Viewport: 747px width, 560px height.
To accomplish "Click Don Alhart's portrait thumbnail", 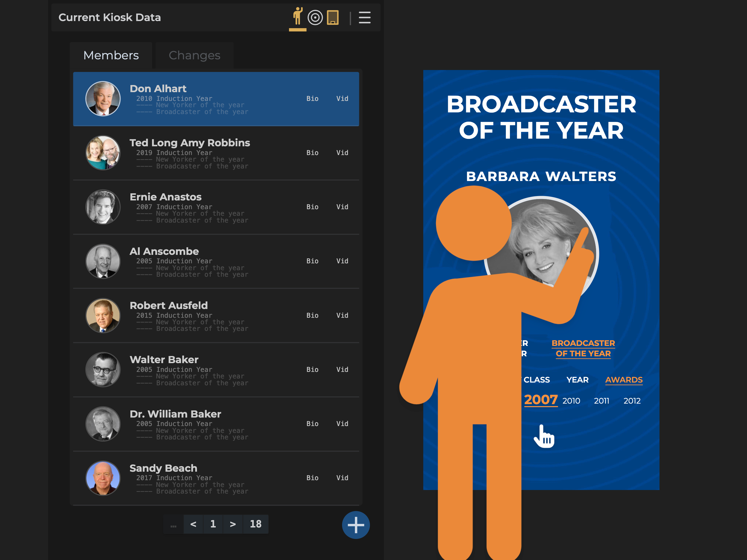I will tap(103, 99).
